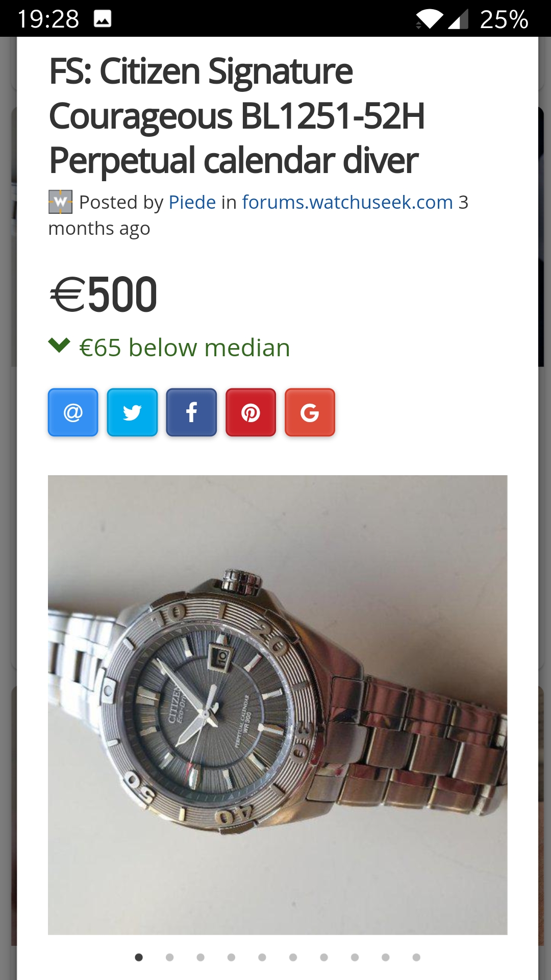
Task: Share listing on Facebook
Action: click(191, 412)
